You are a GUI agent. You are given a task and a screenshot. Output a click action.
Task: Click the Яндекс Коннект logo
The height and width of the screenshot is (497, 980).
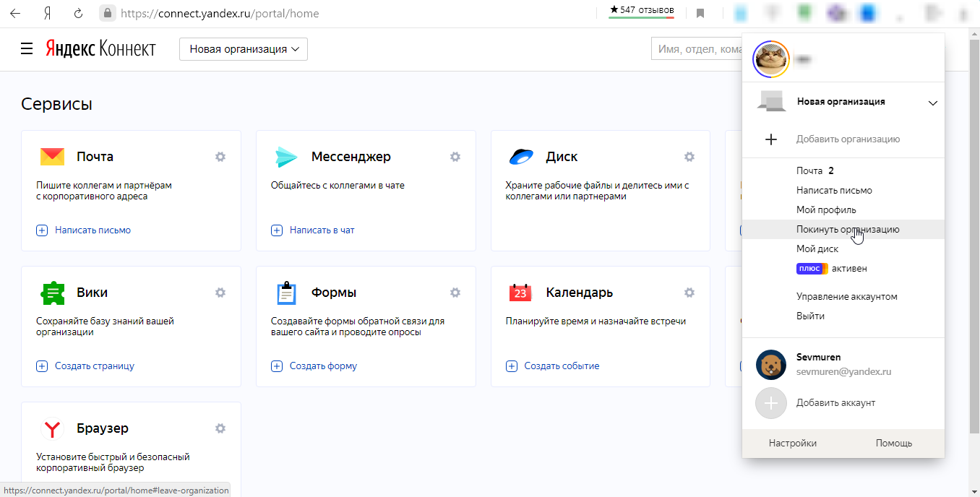click(x=100, y=49)
